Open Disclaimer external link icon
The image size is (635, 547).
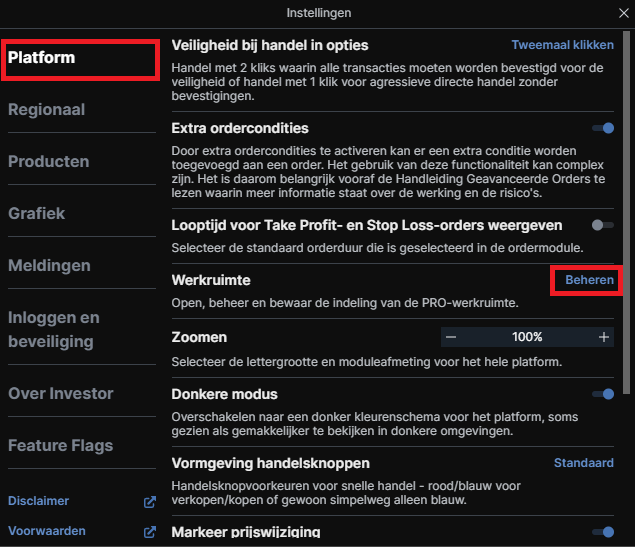point(150,501)
